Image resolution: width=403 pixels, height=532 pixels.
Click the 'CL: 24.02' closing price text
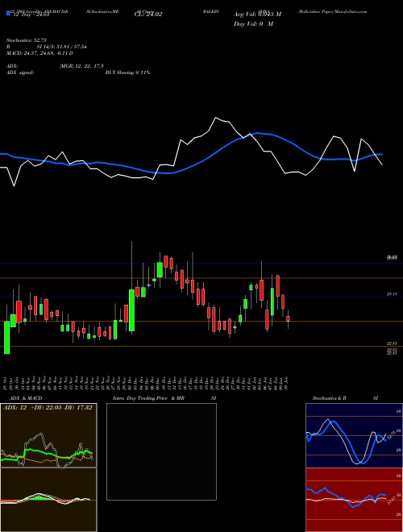point(148,15)
